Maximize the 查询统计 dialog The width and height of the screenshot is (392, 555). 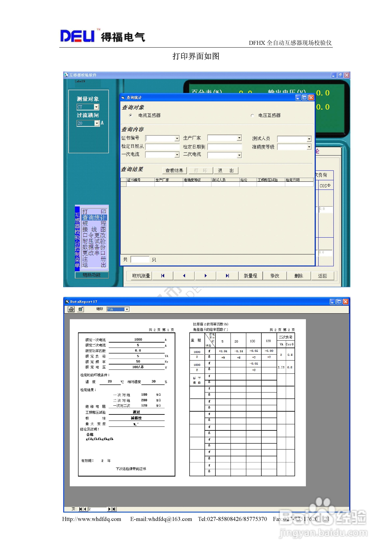pos(305,97)
